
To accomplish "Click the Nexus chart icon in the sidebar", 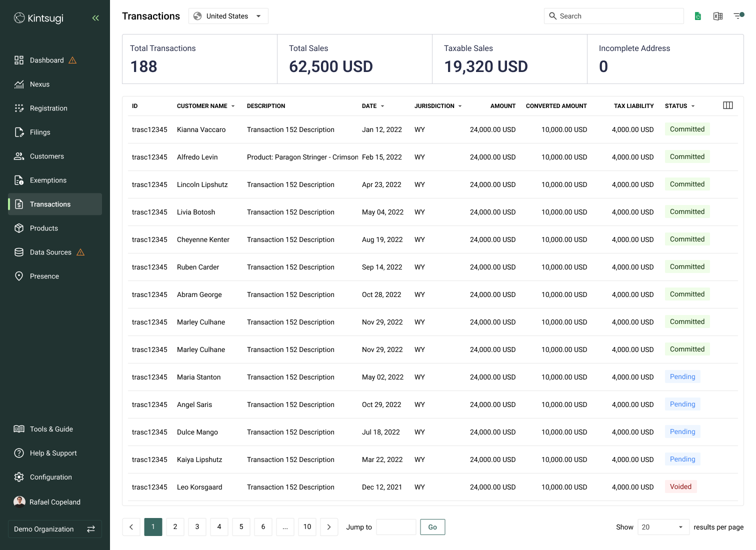I will pos(19,84).
